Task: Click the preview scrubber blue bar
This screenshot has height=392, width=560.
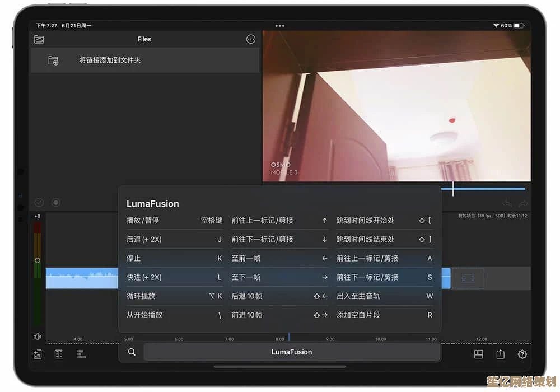Action: [483, 189]
